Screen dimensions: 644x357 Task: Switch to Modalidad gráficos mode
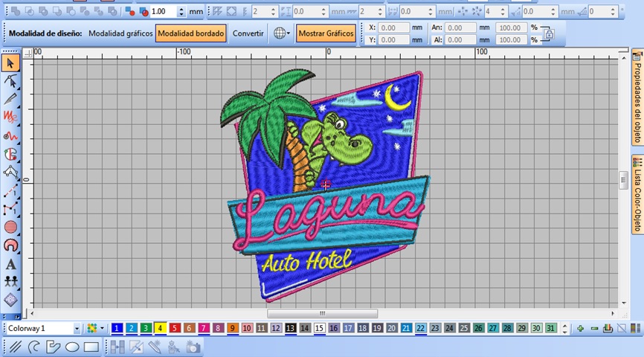pos(120,33)
